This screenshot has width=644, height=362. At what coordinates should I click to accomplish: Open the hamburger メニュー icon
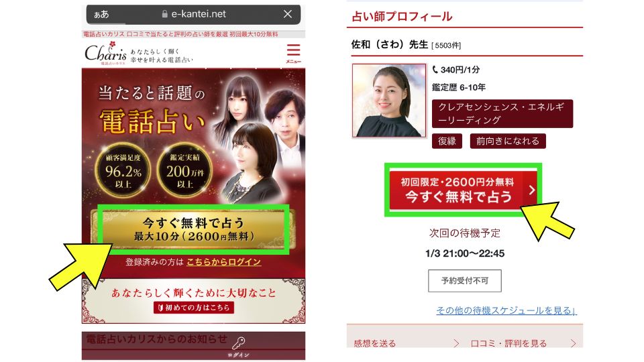pyautogui.click(x=293, y=53)
